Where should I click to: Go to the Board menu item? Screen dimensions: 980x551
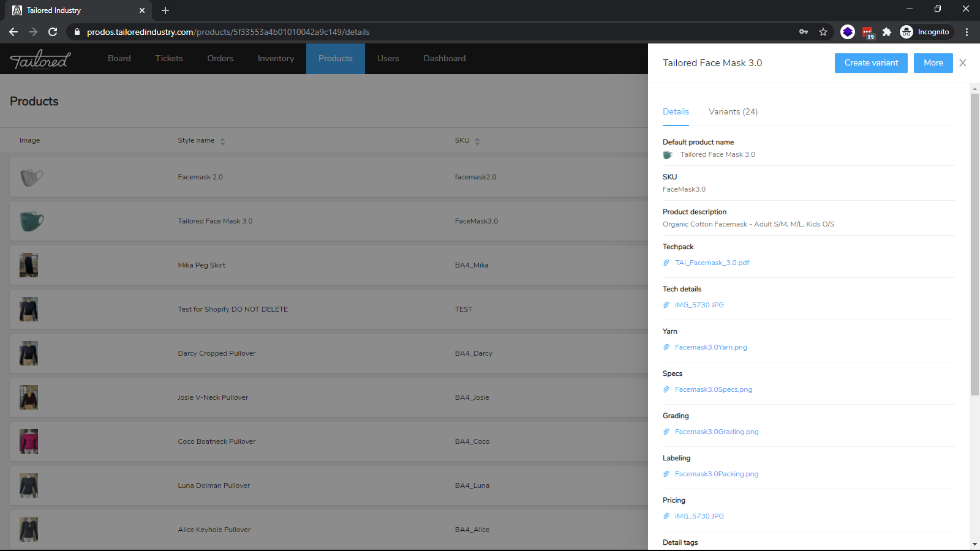click(x=119, y=59)
